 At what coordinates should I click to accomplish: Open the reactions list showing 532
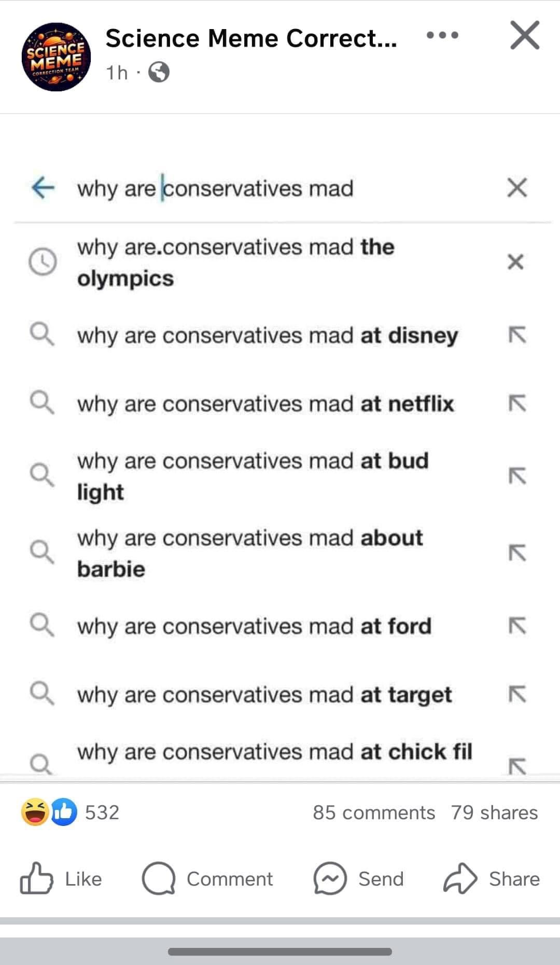click(70, 812)
